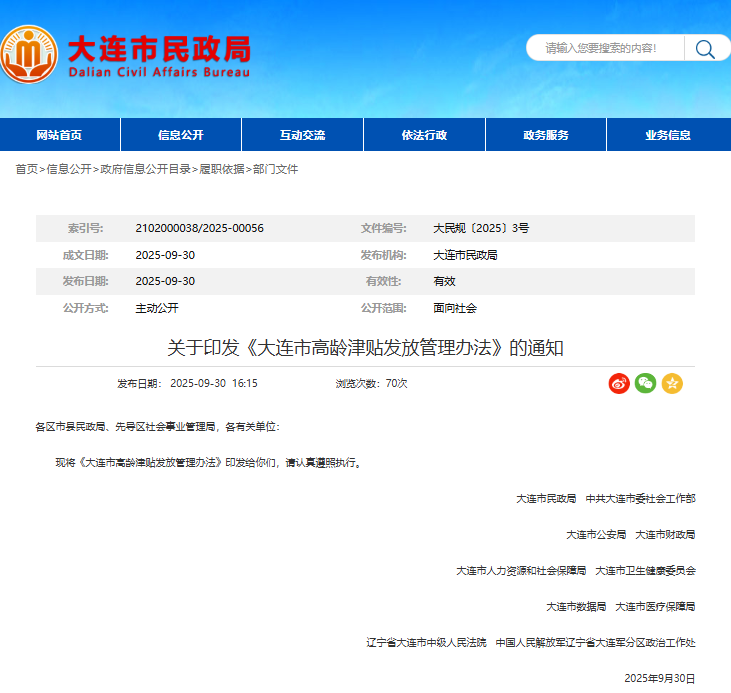The height and width of the screenshot is (693, 731).
Task: Open the 网站首页 navigation item
Action: (x=59, y=135)
